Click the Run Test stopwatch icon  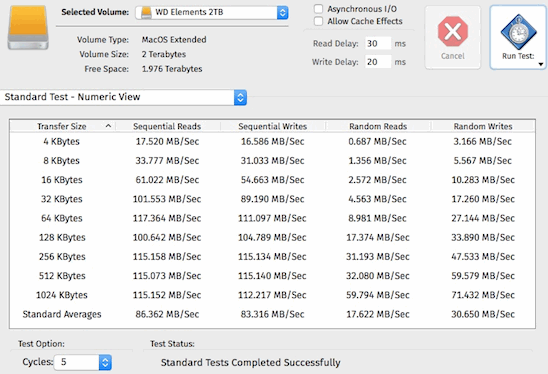pyautogui.click(x=518, y=33)
